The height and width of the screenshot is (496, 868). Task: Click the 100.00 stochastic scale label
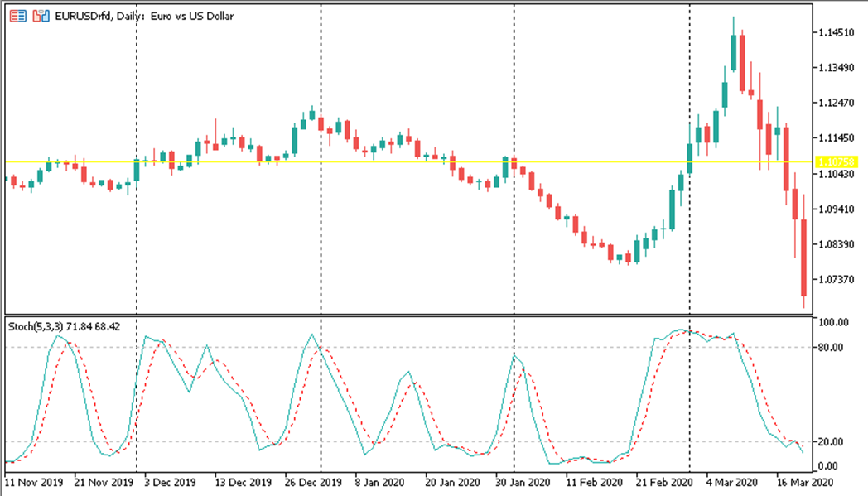click(834, 322)
